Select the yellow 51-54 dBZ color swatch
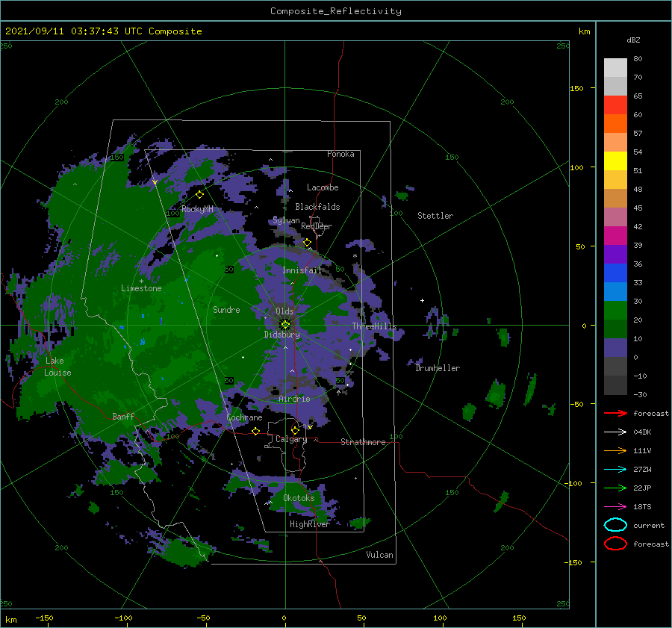672x628 pixels. pos(615,161)
